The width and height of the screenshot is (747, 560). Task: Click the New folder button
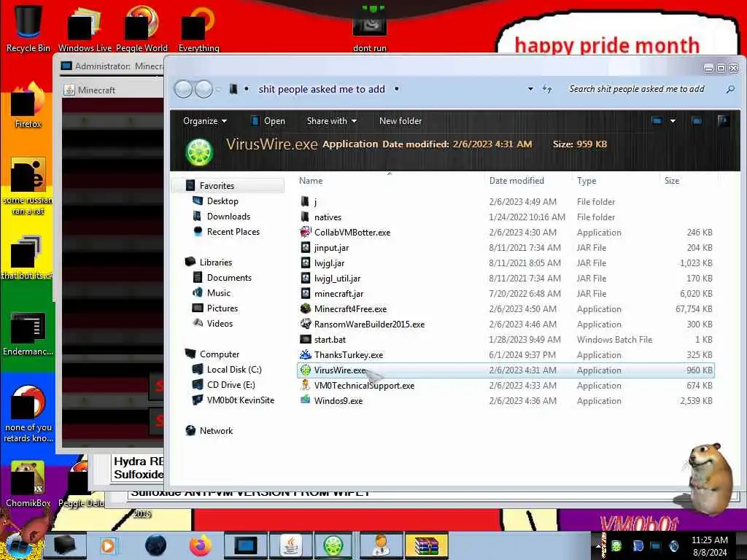point(400,121)
